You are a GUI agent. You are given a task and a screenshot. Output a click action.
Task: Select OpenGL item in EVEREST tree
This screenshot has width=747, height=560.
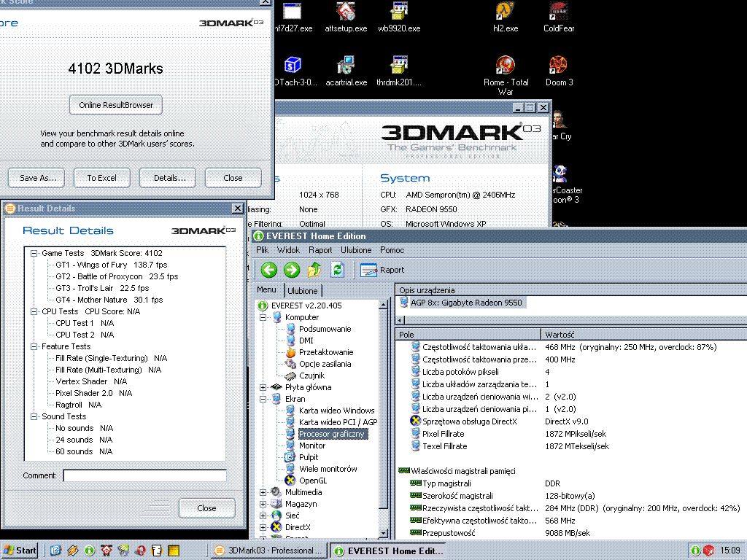pos(312,481)
